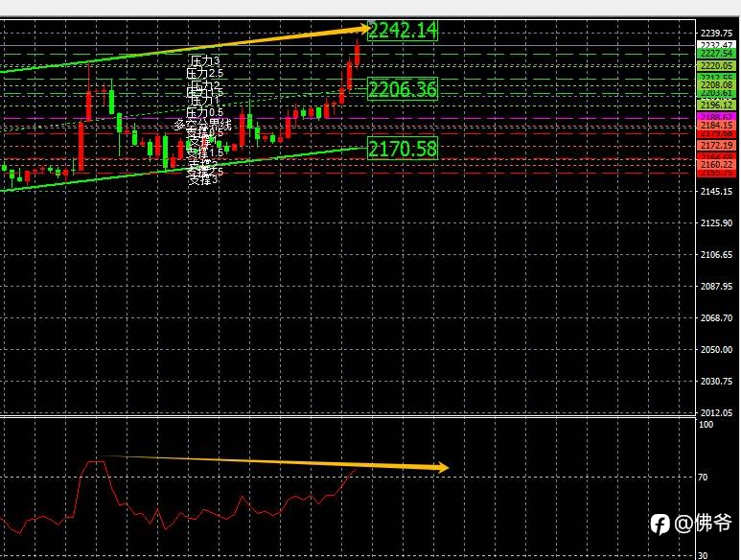
Task: Click the white current price tag 2232.47
Action: pyautogui.click(x=716, y=44)
